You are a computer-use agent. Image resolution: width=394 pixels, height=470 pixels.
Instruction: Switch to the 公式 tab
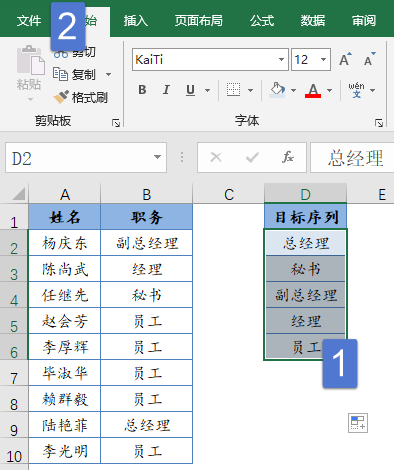[x=262, y=21]
